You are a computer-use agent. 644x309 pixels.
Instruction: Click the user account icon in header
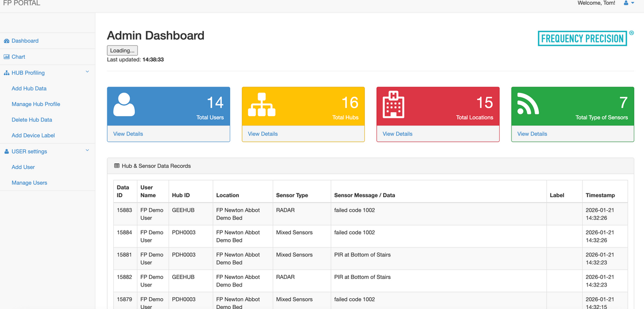tap(626, 3)
